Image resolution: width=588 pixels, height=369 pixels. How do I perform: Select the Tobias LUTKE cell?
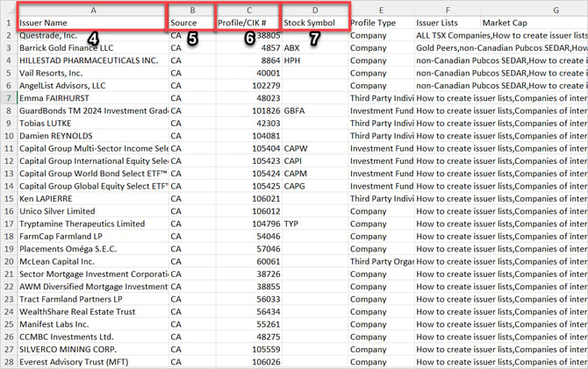pyautogui.click(x=93, y=124)
